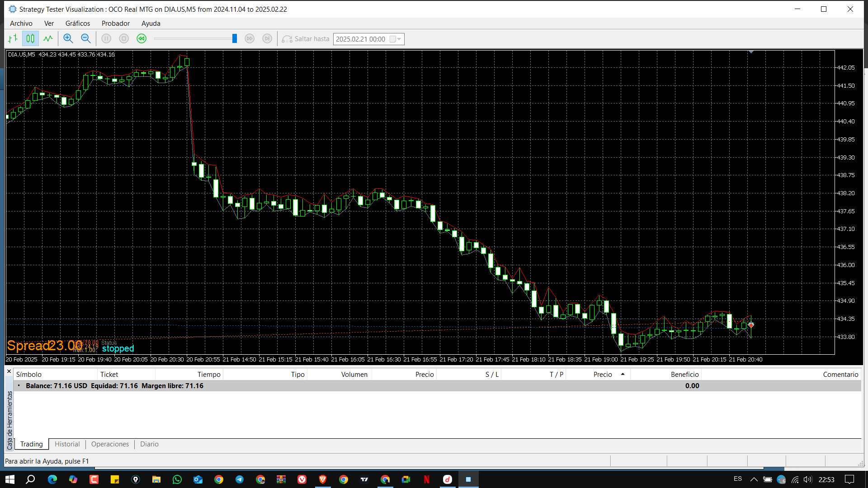Switch to the Diario tab
The image size is (868, 488).
[x=149, y=444]
